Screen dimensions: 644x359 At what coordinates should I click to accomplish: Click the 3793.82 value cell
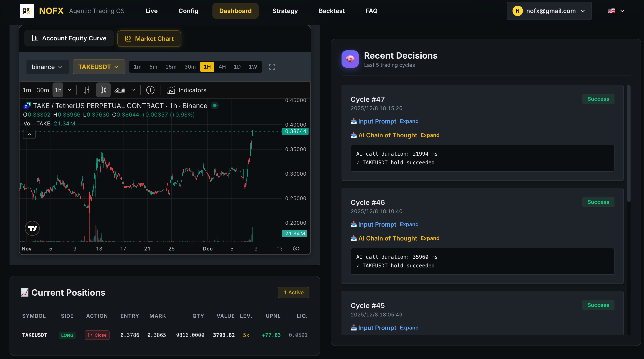[x=224, y=335]
